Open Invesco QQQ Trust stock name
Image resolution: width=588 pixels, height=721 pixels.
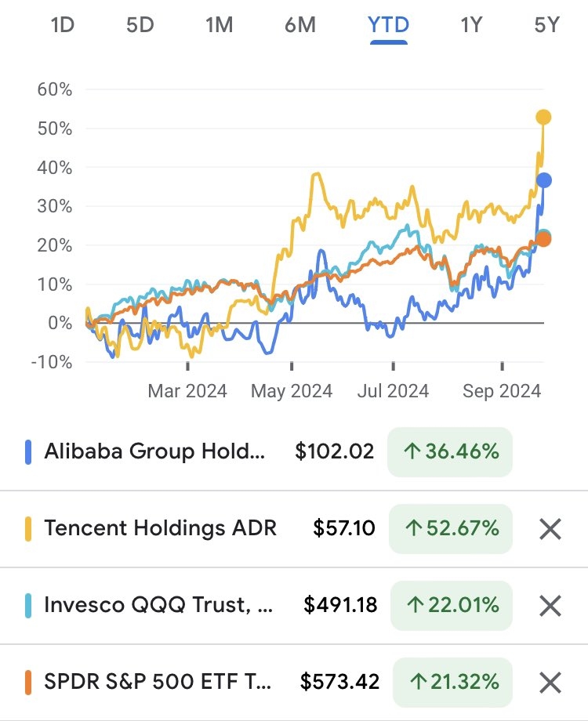click(158, 605)
